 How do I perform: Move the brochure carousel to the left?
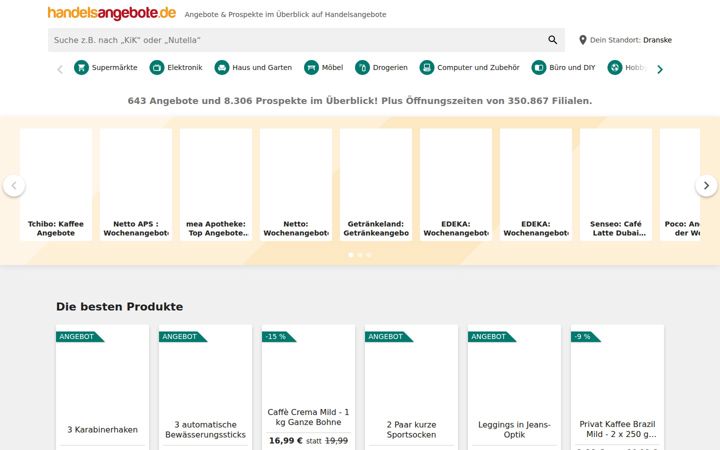14,186
